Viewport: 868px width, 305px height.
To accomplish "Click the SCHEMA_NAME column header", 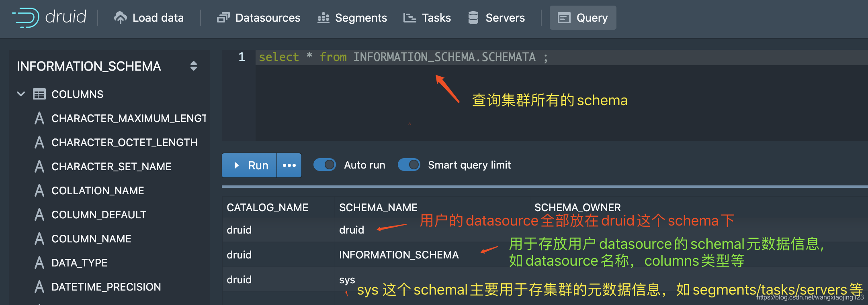I will pyautogui.click(x=378, y=207).
